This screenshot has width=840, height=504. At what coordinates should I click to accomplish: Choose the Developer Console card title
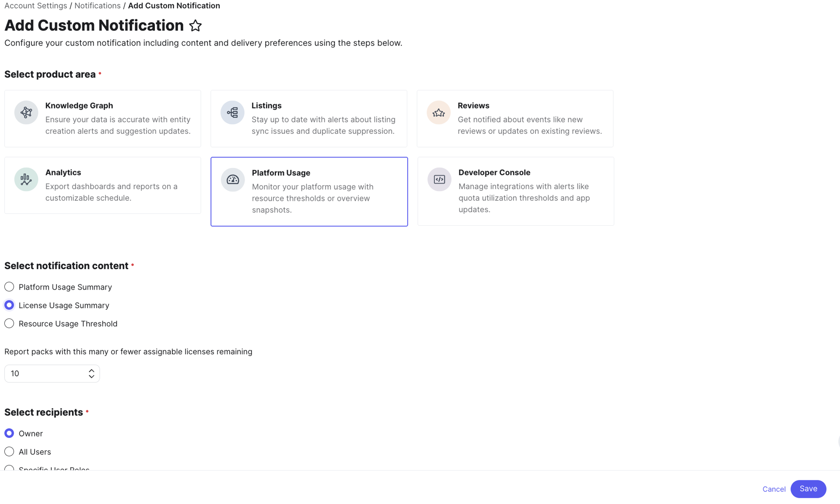pyautogui.click(x=494, y=172)
